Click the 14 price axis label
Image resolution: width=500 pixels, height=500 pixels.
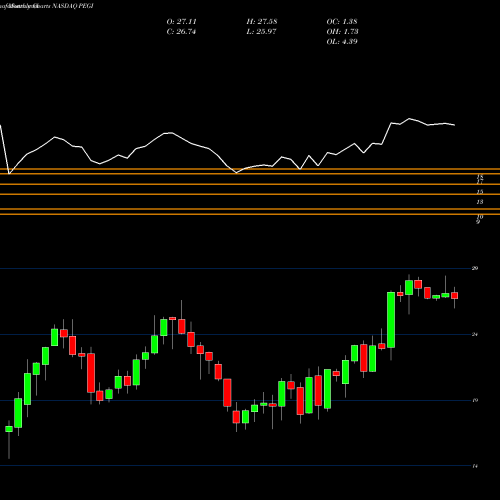475,466
